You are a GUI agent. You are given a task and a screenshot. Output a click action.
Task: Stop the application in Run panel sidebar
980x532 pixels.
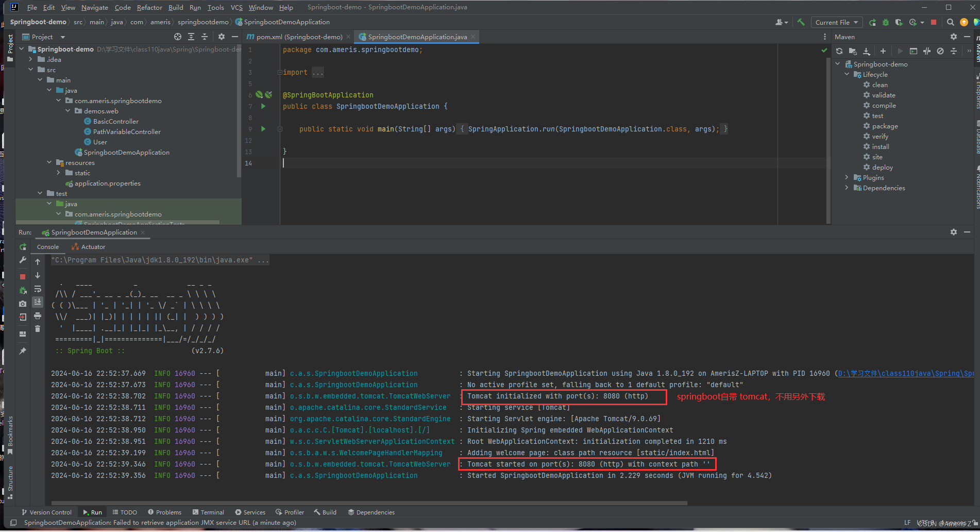click(x=23, y=277)
